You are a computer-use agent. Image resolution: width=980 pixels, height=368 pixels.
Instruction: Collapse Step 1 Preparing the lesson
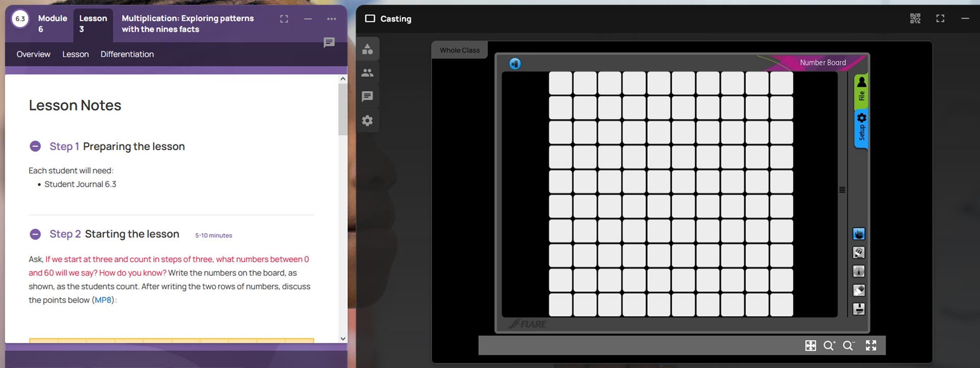coord(35,146)
